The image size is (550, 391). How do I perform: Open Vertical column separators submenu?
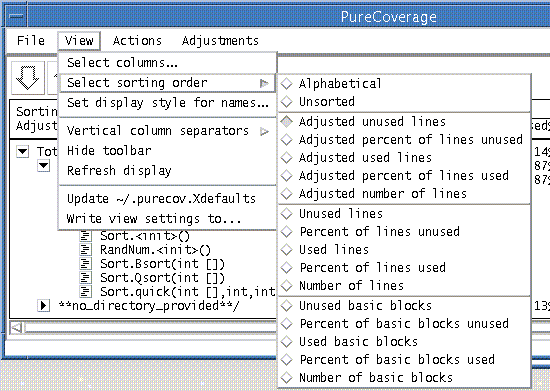point(168,131)
